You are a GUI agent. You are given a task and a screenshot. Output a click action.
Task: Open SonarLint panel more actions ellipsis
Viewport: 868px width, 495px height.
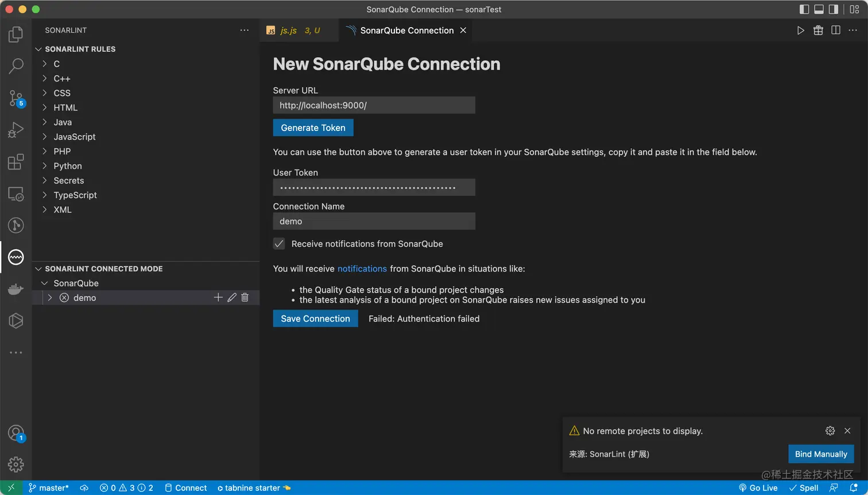[245, 30]
